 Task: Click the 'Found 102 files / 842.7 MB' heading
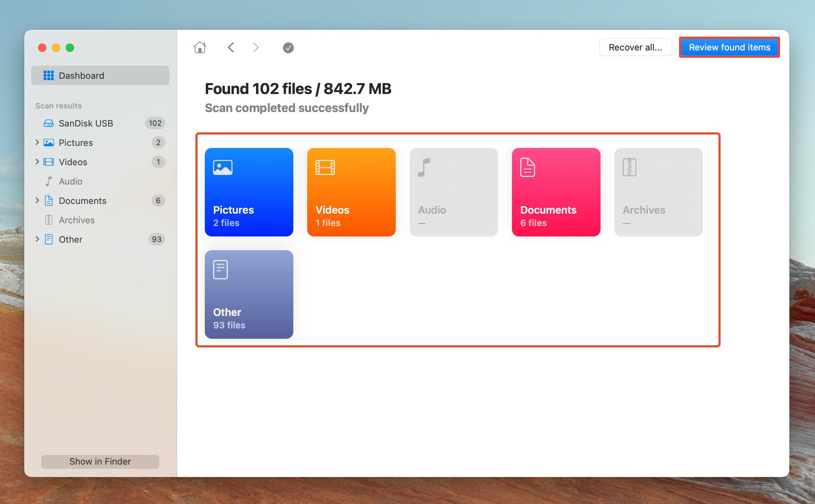298,89
